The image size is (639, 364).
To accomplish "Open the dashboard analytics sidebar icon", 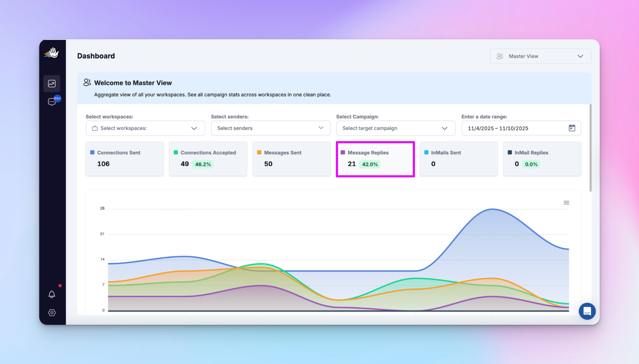I will coord(52,84).
